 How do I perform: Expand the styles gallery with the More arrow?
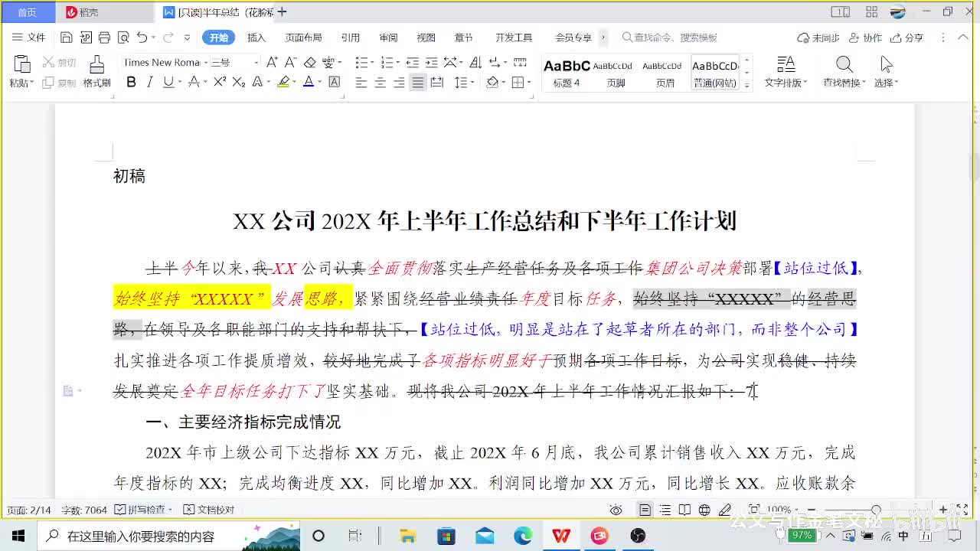tap(747, 86)
